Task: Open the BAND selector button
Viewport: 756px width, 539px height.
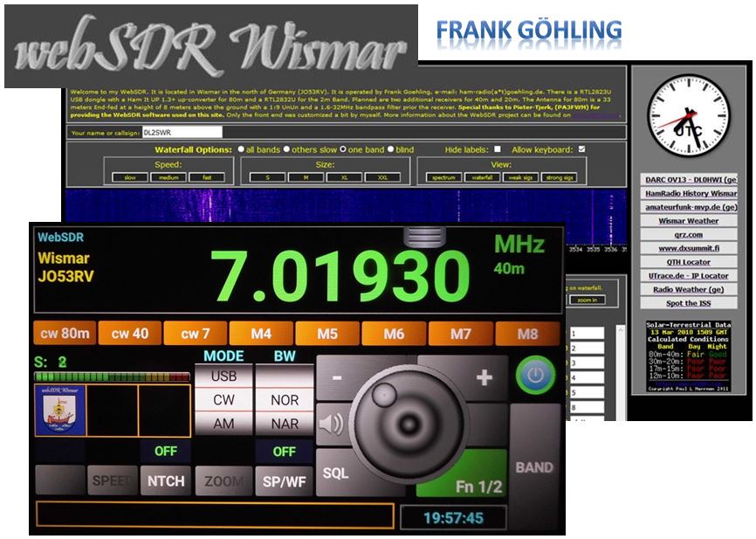Action: coord(533,467)
